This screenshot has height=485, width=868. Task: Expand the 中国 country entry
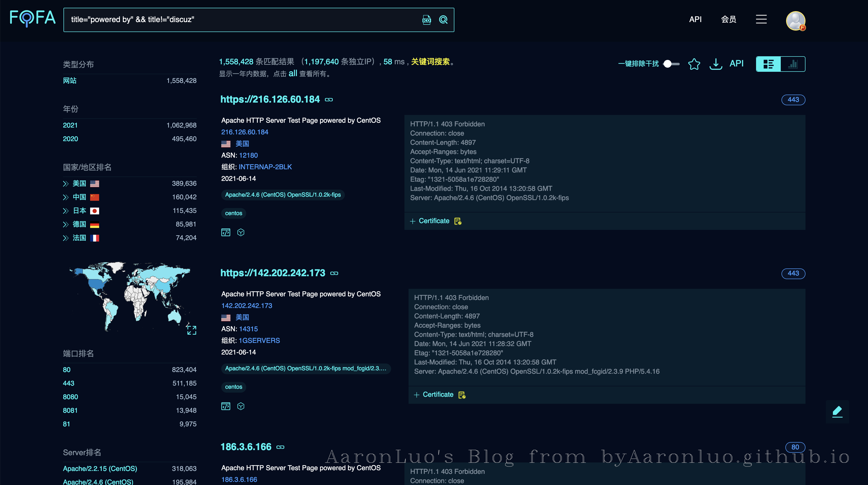pos(66,197)
